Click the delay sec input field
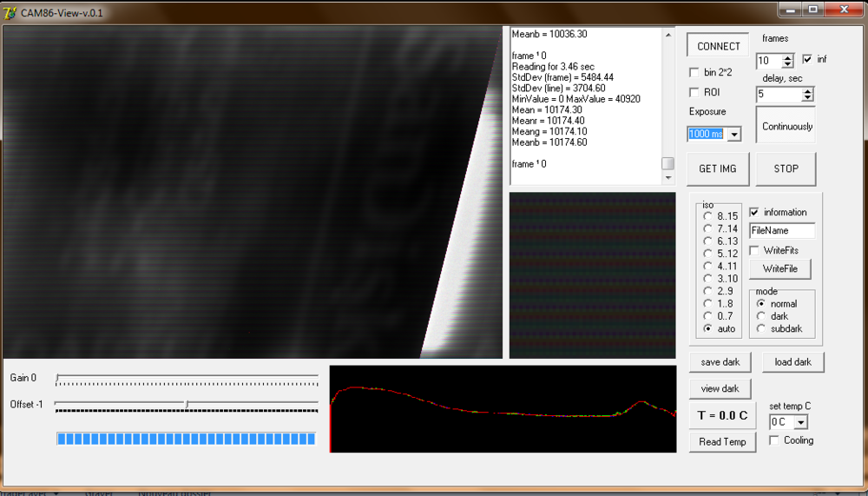 click(779, 94)
